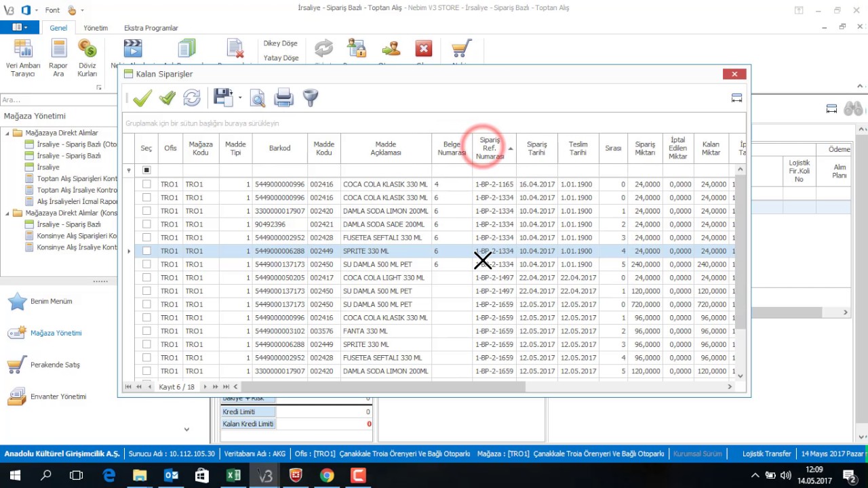Click the printer icon in Kalan Siparişler
This screenshot has width=868, height=488.
pos(283,98)
